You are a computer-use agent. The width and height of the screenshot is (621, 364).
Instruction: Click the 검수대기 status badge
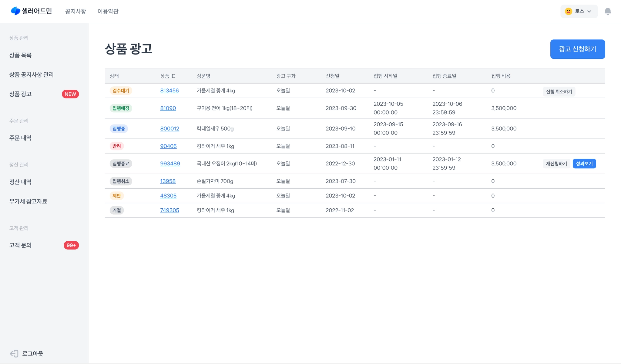click(x=121, y=91)
